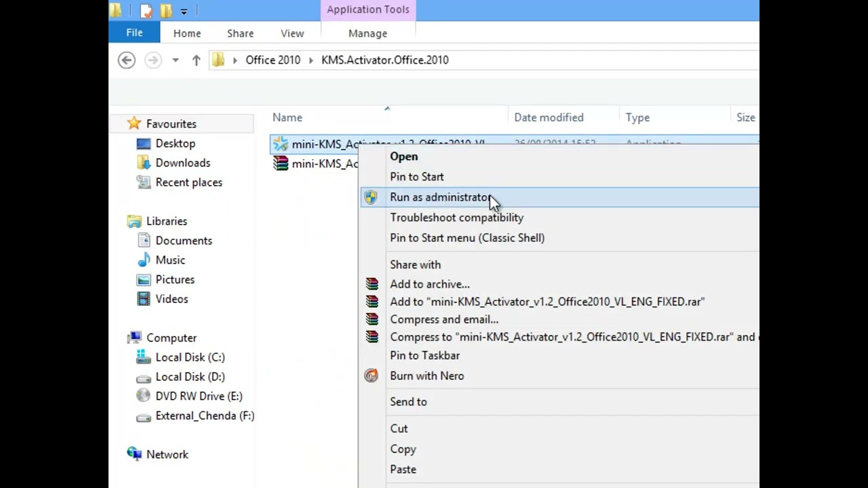Click the WinRAR icon beside Add to archive

[372, 284]
